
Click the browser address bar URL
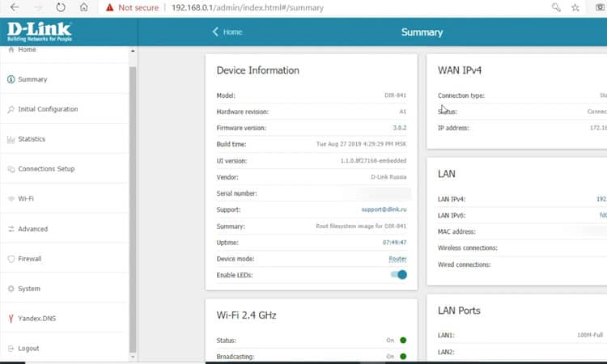click(248, 7)
